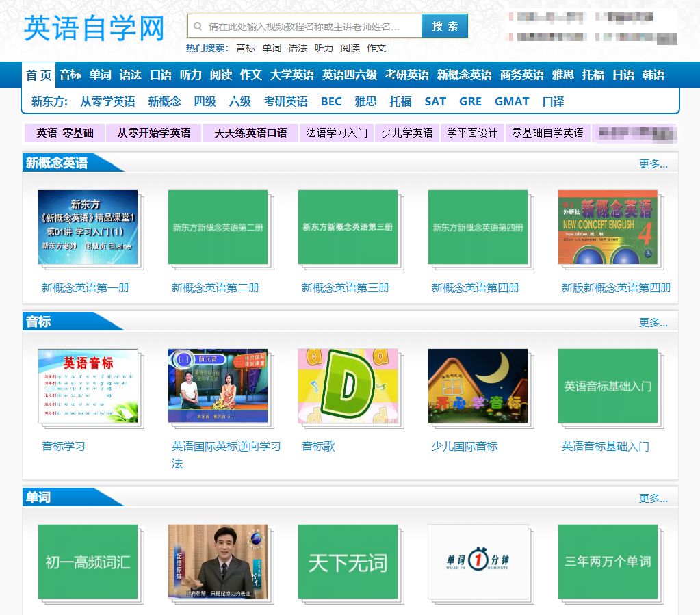
Task: Click the 英语自学网 site logo
Action: point(94,28)
